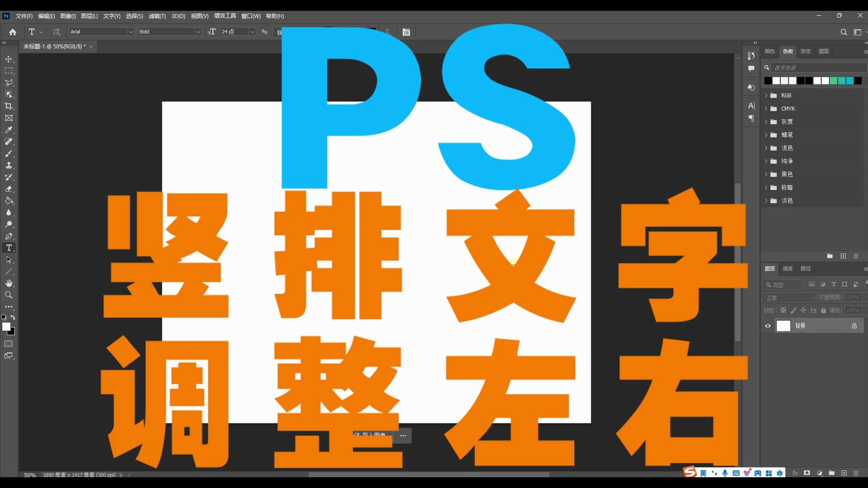Open the 文件(F) menu

[24, 16]
